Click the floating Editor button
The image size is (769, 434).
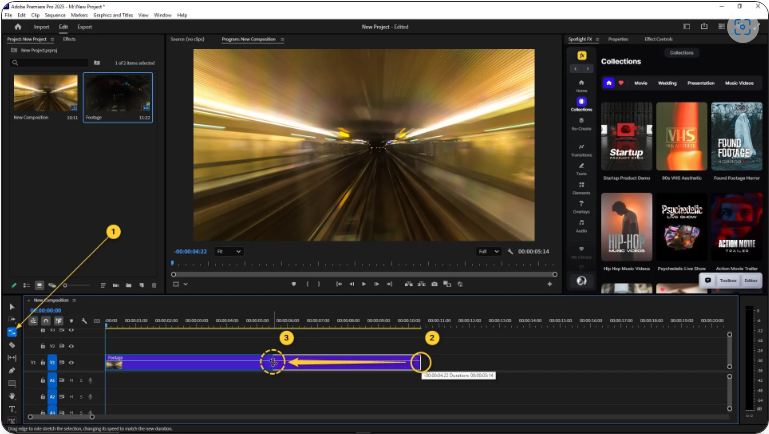point(751,281)
